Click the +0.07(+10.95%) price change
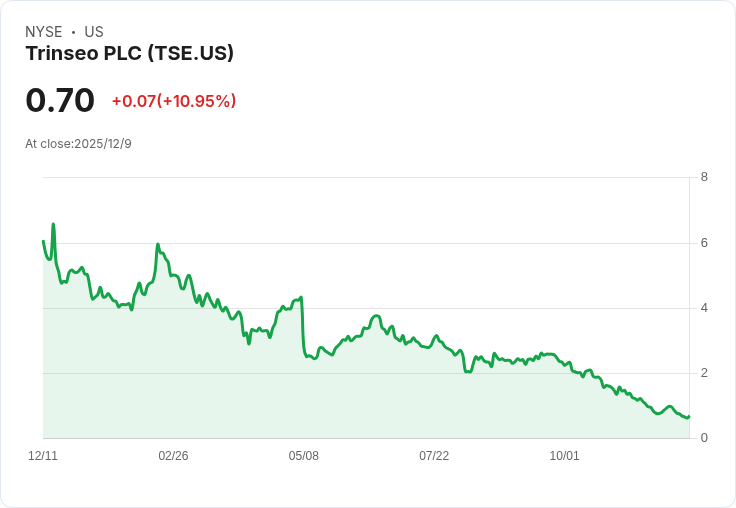The height and width of the screenshot is (508, 736). (174, 101)
